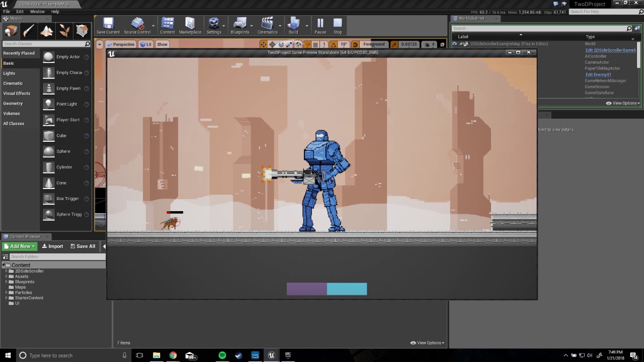Image resolution: width=644 pixels, height=362 pixels.
Task: Click the Search Classes input field
Action: 43,44
